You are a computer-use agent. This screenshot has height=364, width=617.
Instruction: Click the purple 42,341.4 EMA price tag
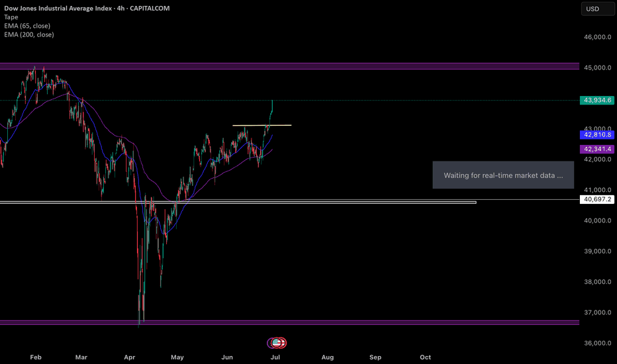pyautogui.click(x=597, y=149)
